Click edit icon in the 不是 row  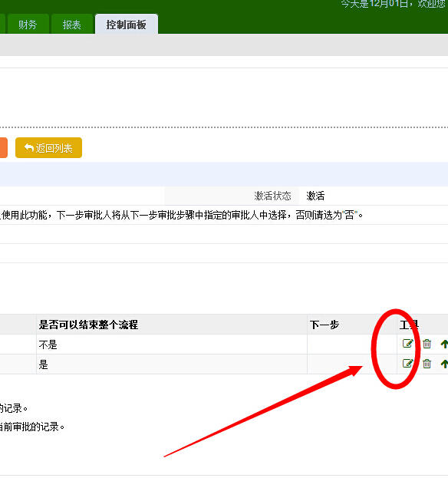coord(408,344)
